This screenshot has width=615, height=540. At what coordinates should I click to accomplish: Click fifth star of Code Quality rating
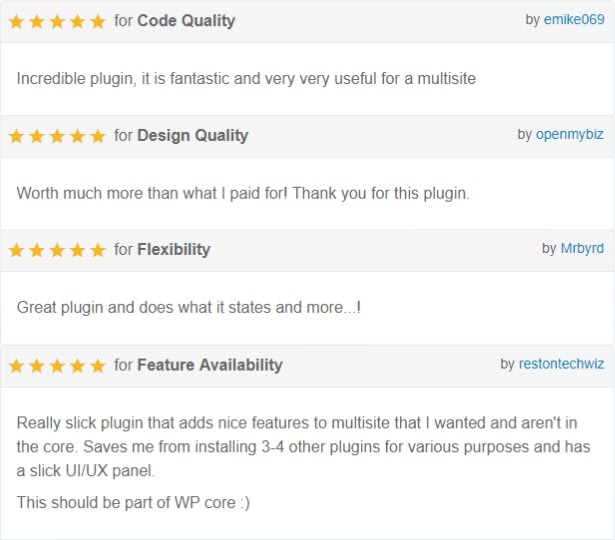coord(98,21)
